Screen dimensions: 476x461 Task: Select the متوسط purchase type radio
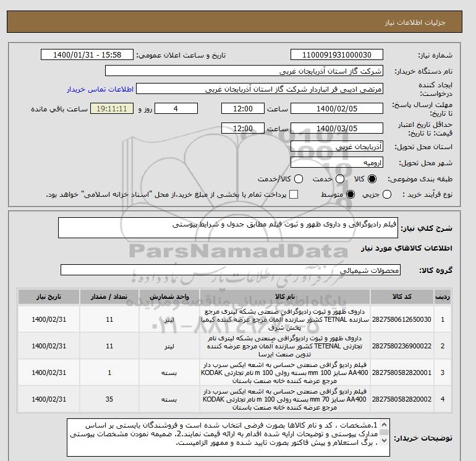pos(351,194)
